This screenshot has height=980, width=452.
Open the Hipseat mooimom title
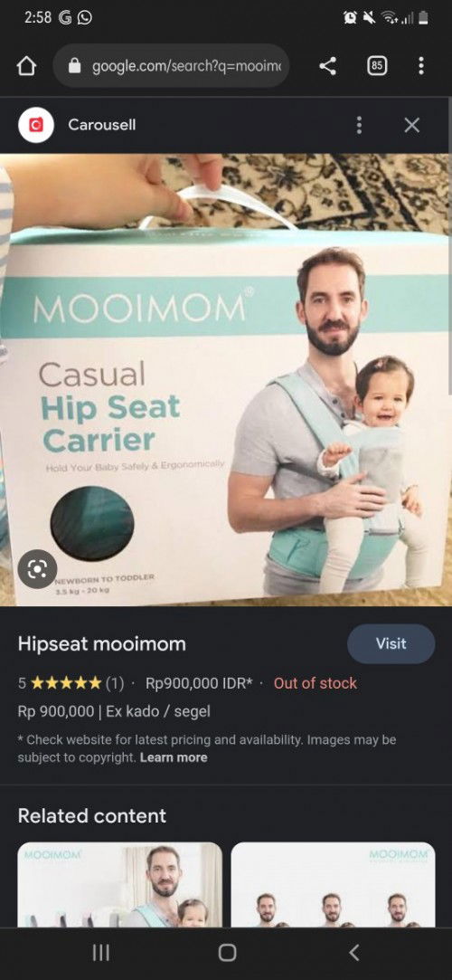(x=102, y=643)
